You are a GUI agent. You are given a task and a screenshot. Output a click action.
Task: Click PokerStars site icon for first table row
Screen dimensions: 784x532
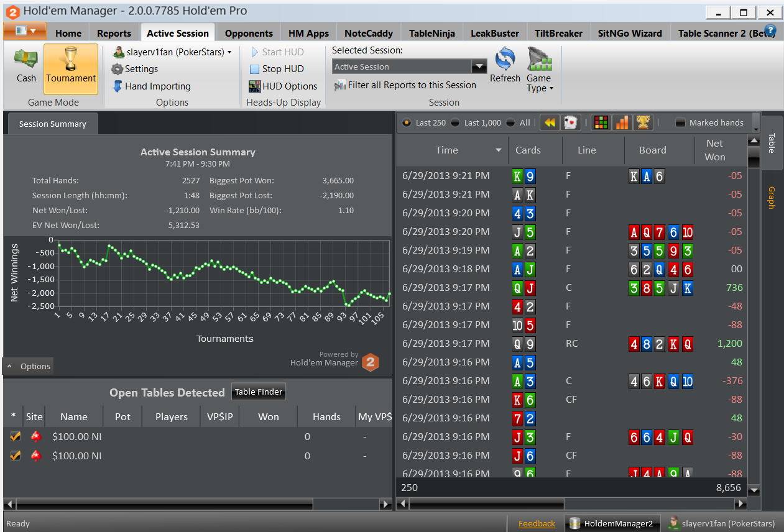coord(35,437)
